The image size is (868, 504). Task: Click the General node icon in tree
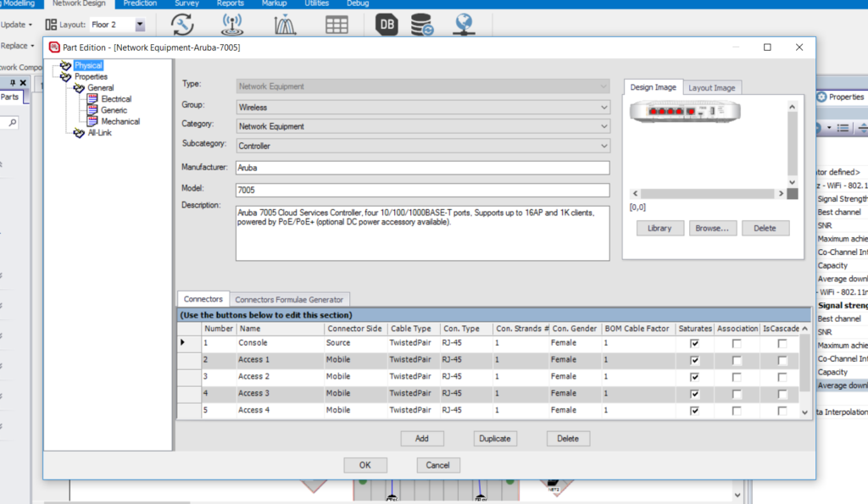click(x=79, y=87)
